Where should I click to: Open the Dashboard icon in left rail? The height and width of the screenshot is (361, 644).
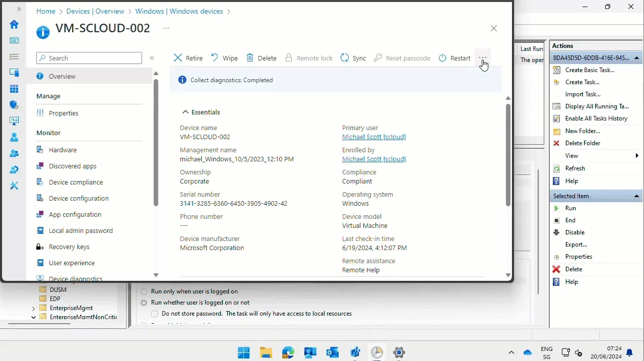click(x=14, y=40)
